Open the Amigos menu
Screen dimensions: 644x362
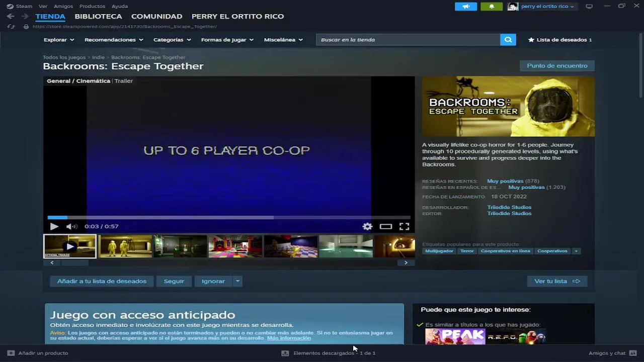tap(63, 7)
